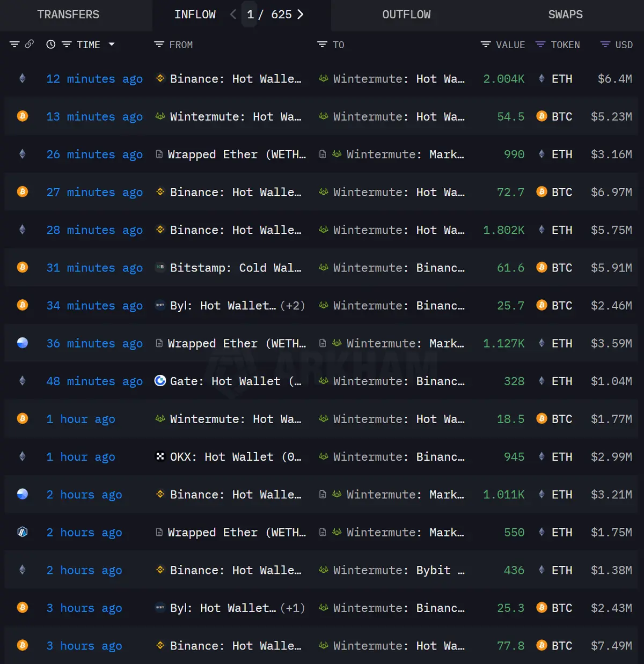Image resolution: width=644 pixels, height=664 pixels.
Task: Open the TIME column filter
Action: pos(67,45)
